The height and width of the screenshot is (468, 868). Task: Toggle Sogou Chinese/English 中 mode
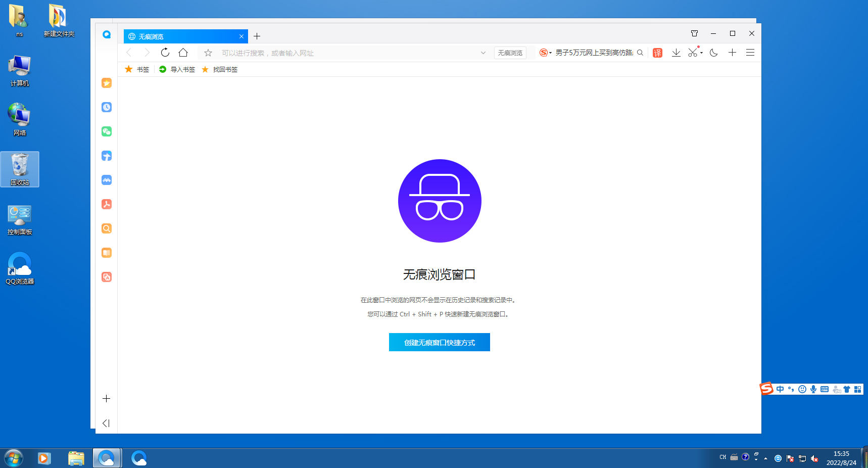[x=781, y=389]
